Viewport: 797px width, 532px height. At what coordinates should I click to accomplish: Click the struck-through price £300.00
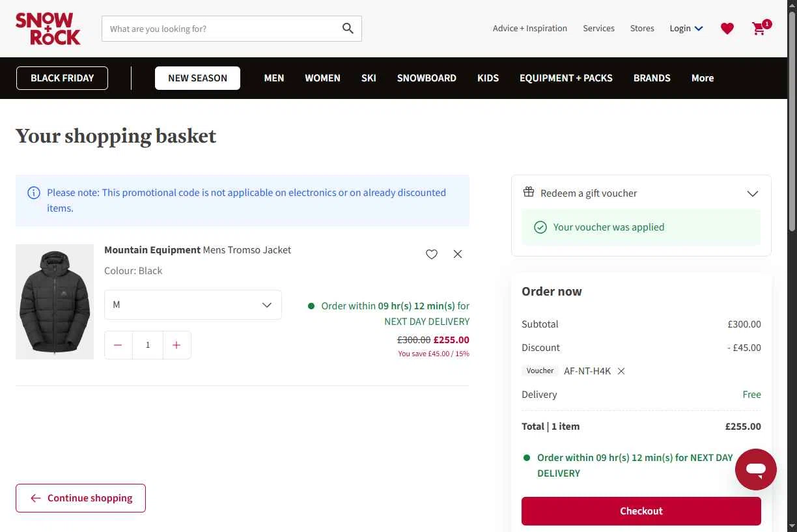coord(414,340)
